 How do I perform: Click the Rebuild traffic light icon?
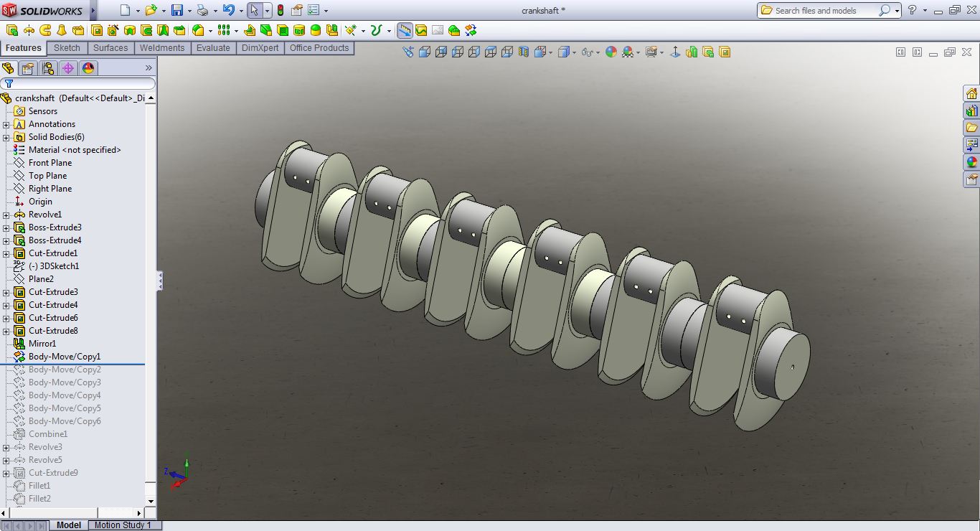[280, 10]
